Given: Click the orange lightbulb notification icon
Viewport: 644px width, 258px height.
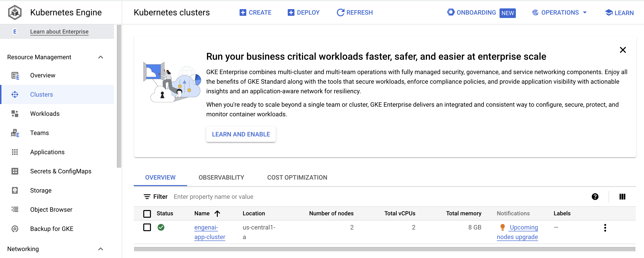Looking at the screenshot, I should [x=502, y=227].
